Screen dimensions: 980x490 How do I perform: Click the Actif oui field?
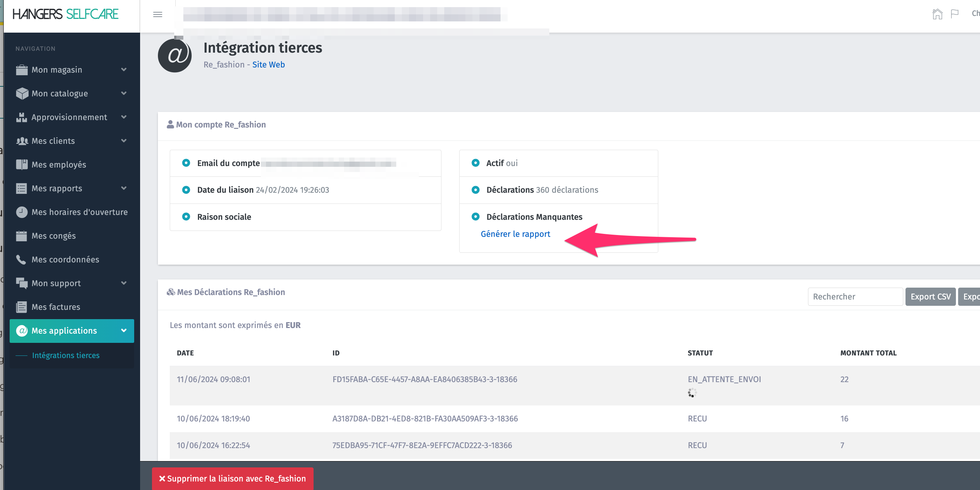coord(559,163)
